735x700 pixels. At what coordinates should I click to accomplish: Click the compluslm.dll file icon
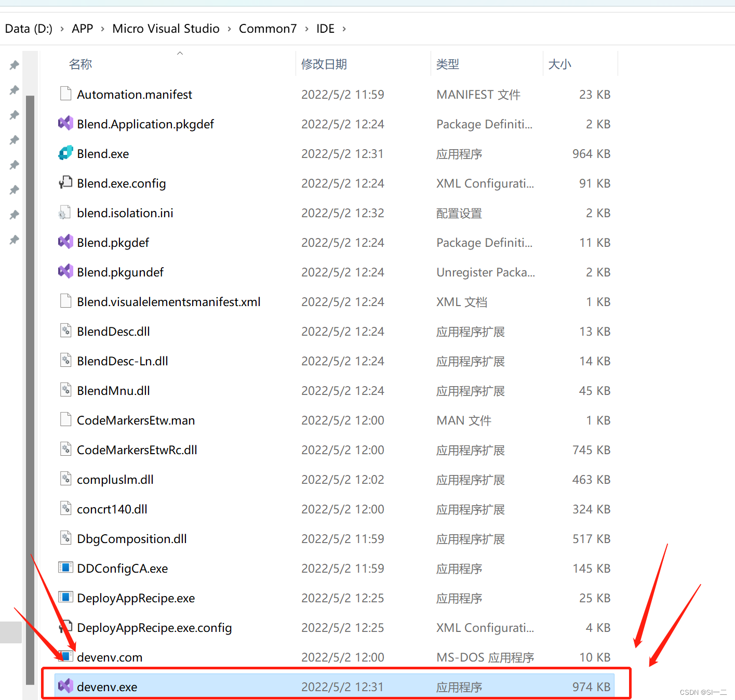65,479
